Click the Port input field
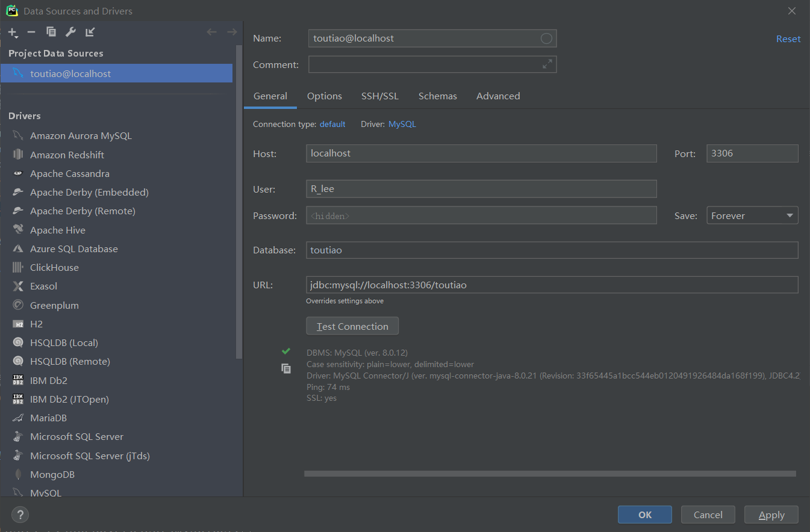Image resolution: width=810 pixels, height=532 pixels. click(x=752, y=153)
